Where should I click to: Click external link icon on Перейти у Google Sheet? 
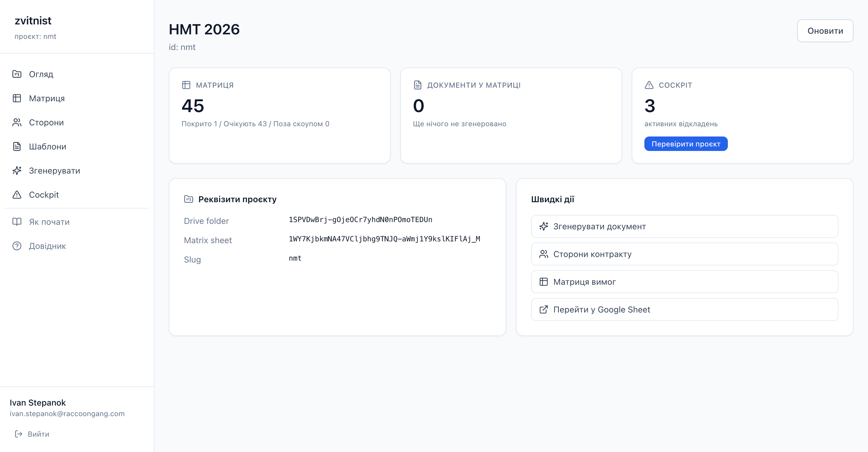543,309
